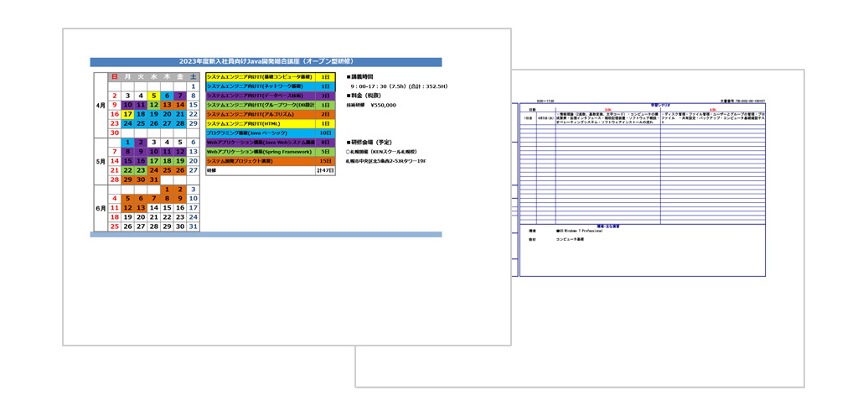Select orange June 1 calendar cell
Image resolution: width=868 pixels, height=416 pixels.
click(167, 189)
